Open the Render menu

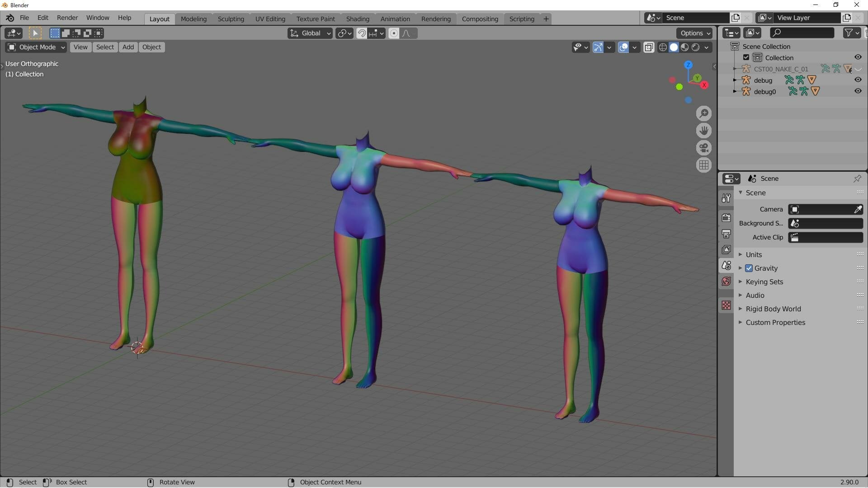tap(67, 18)
